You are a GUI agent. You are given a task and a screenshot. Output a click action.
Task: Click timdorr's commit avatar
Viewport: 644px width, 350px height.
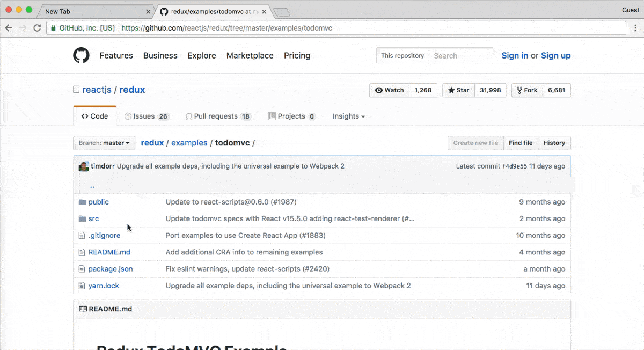[x=84, y=166]
